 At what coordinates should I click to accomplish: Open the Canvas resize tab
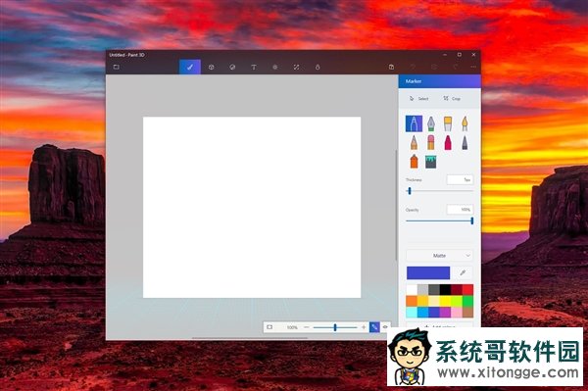(x=296, y=67)
